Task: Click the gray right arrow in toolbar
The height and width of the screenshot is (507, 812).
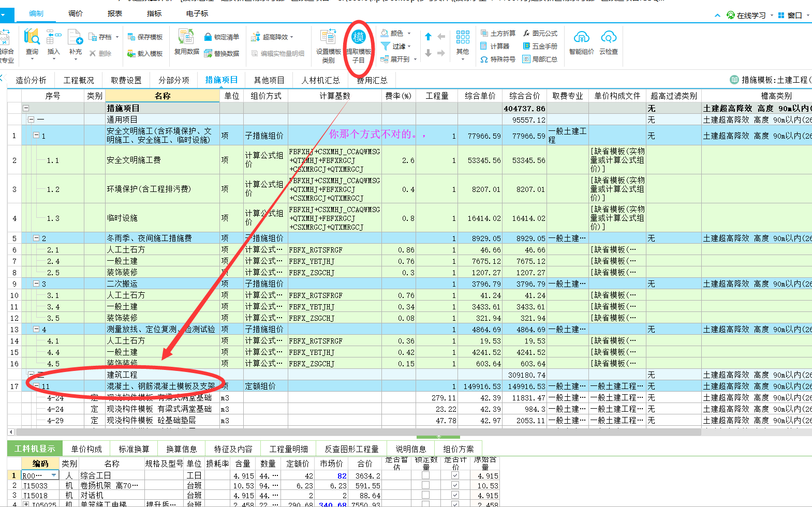Action: pyautogui.click(x=441, y=53)
